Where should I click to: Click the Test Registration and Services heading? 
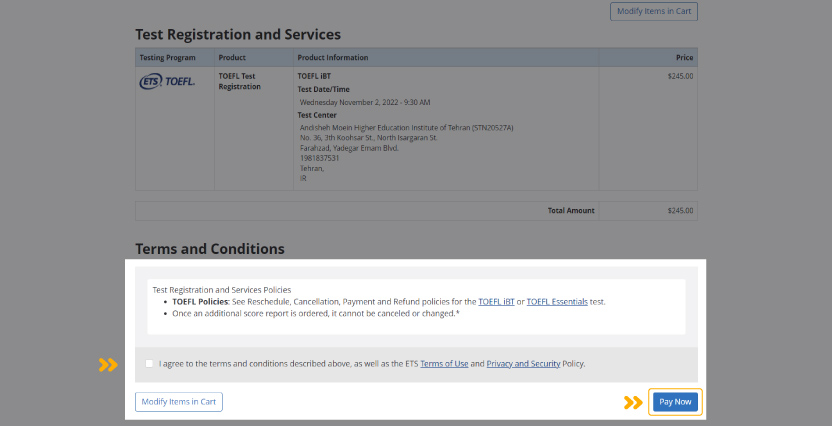tap(238, 34)
